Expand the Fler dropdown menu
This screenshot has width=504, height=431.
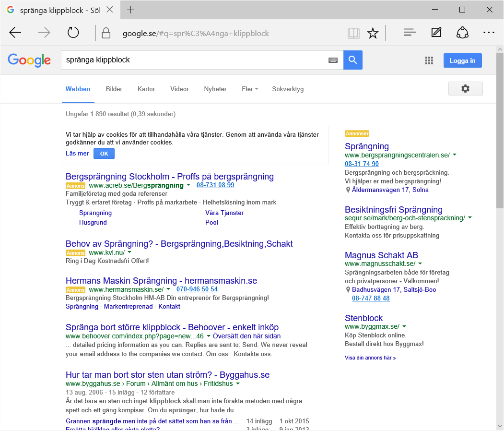pyautogui.click(x=250, y=89)
